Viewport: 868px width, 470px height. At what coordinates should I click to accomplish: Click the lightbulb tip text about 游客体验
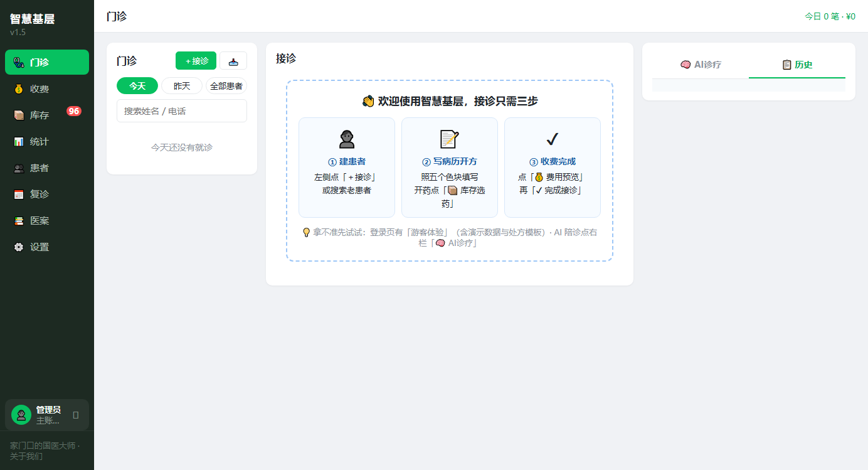click(450, 237)
